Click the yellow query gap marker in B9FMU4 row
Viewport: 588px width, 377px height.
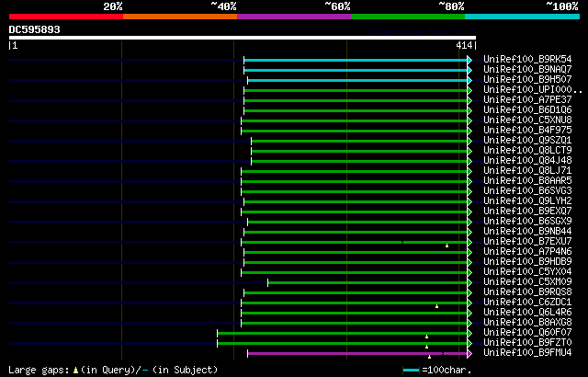[429, 357]
